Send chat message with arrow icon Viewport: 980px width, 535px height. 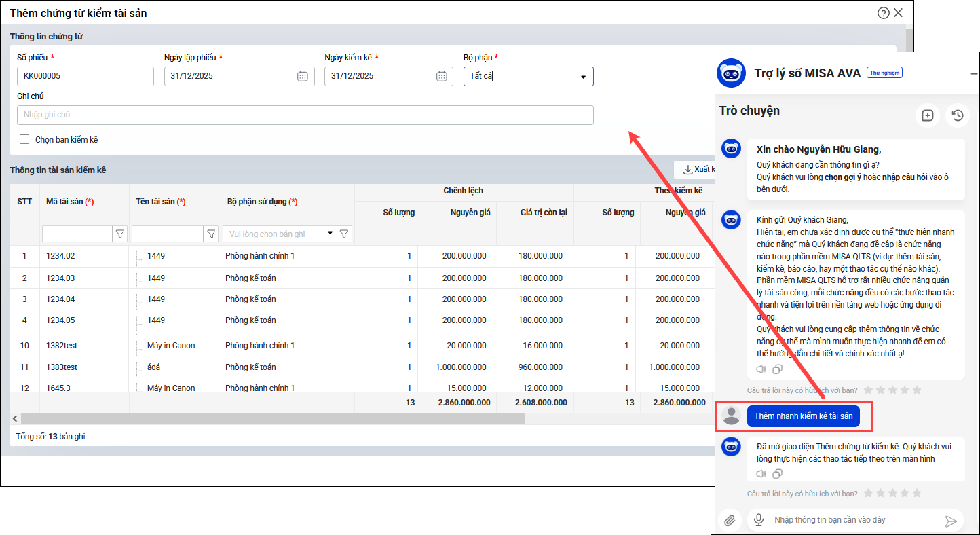(951, 521)
